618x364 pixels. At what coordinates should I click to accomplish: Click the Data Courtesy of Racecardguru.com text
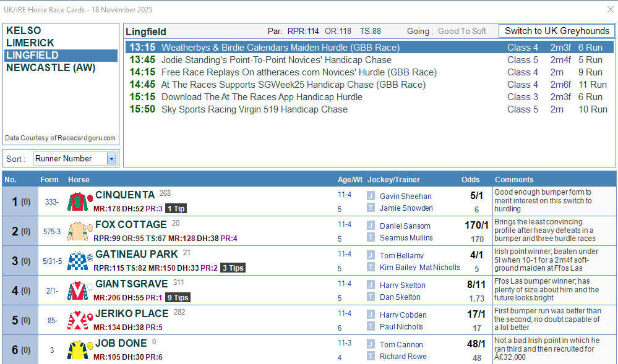click(x=60, y=138)
